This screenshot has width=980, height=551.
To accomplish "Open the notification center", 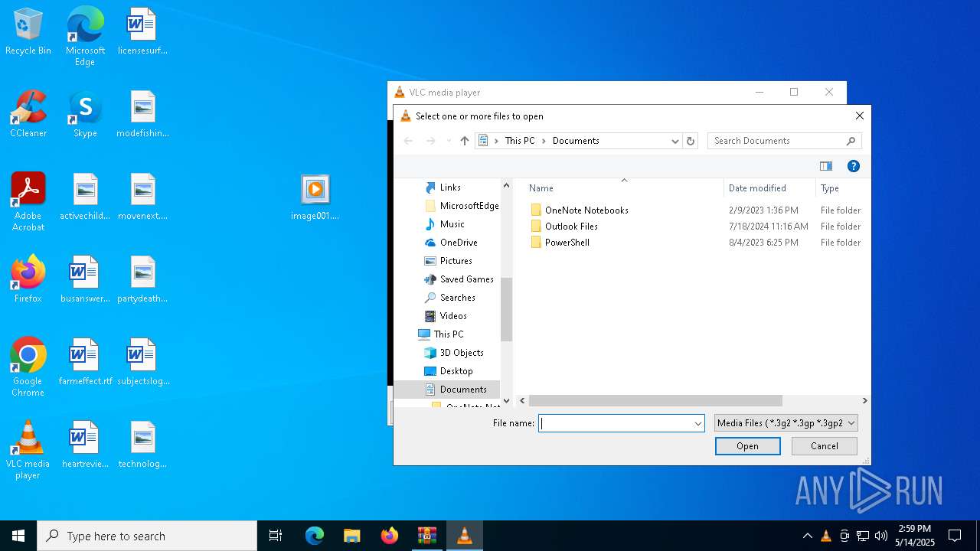I will [955, 536].
